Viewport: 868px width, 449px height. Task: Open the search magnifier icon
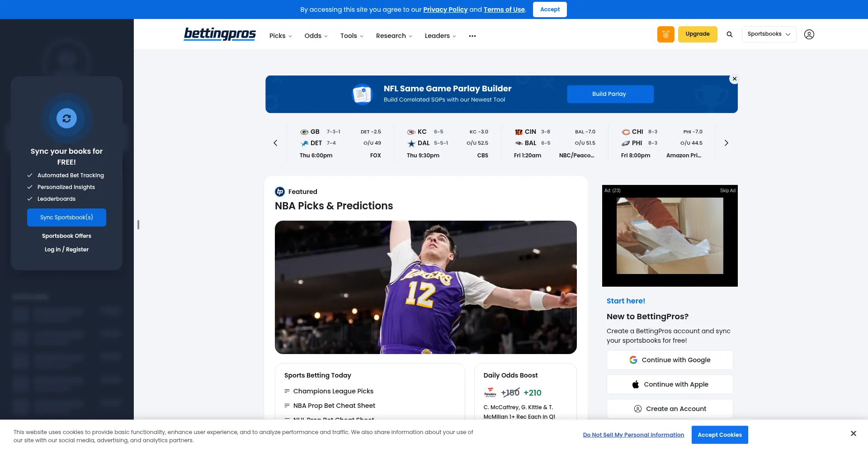click(x=729, y=34)
